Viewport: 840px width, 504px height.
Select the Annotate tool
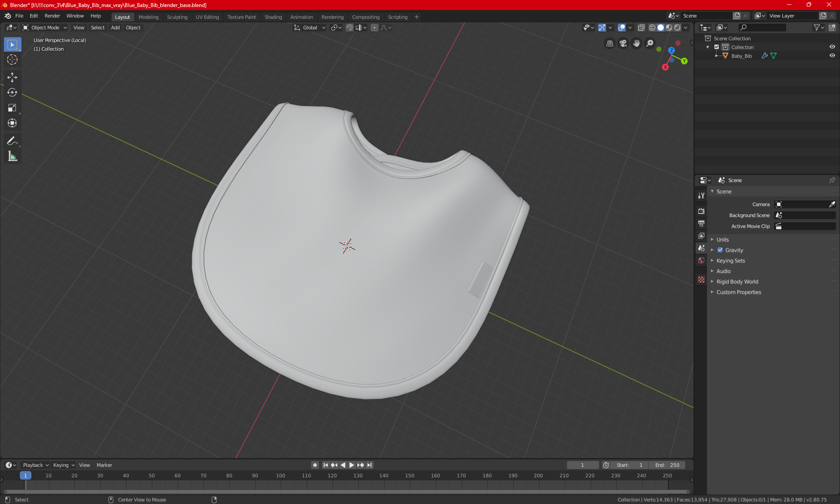(12, 141)
